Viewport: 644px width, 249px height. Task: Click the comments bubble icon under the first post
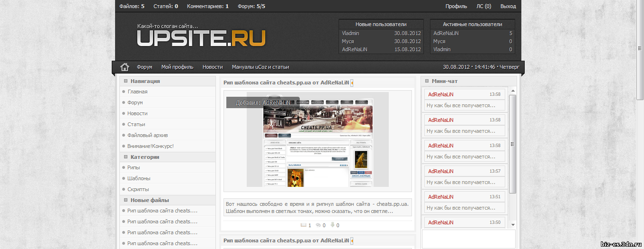[x=318, y=225]
